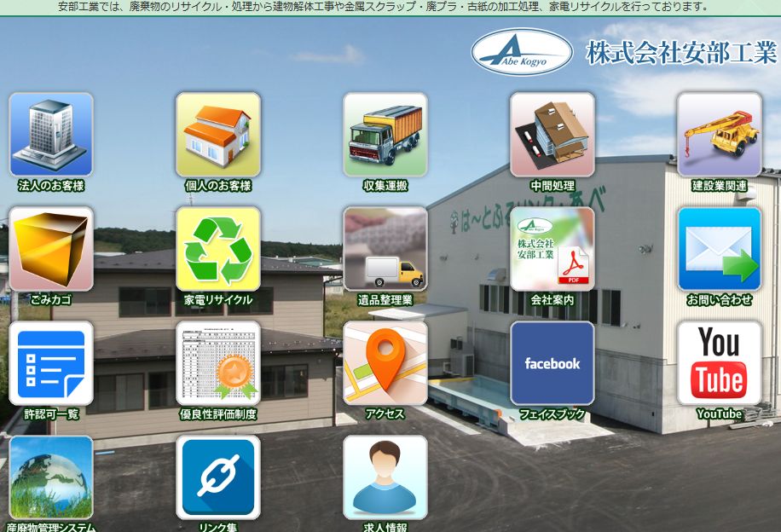Open the ごみカゴ golden box icon

51,249
